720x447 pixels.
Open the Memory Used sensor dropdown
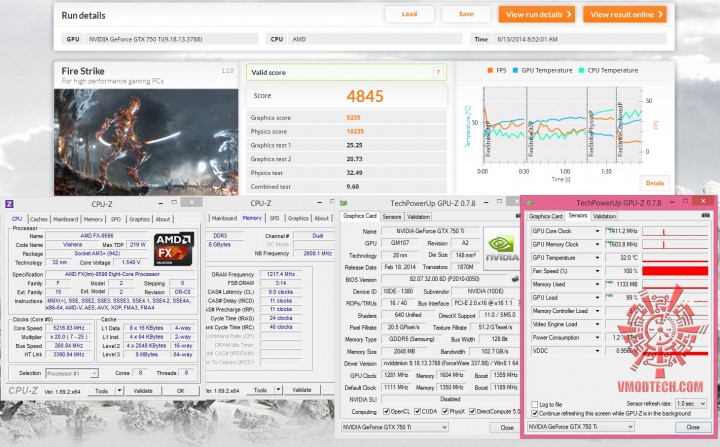pyautogui.click(x=597, y=284)
